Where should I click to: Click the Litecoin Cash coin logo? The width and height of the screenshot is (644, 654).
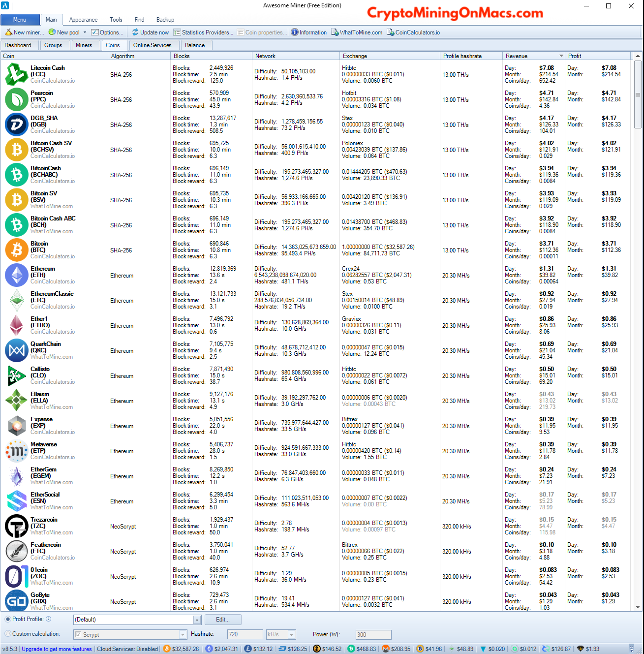[17, 74]
